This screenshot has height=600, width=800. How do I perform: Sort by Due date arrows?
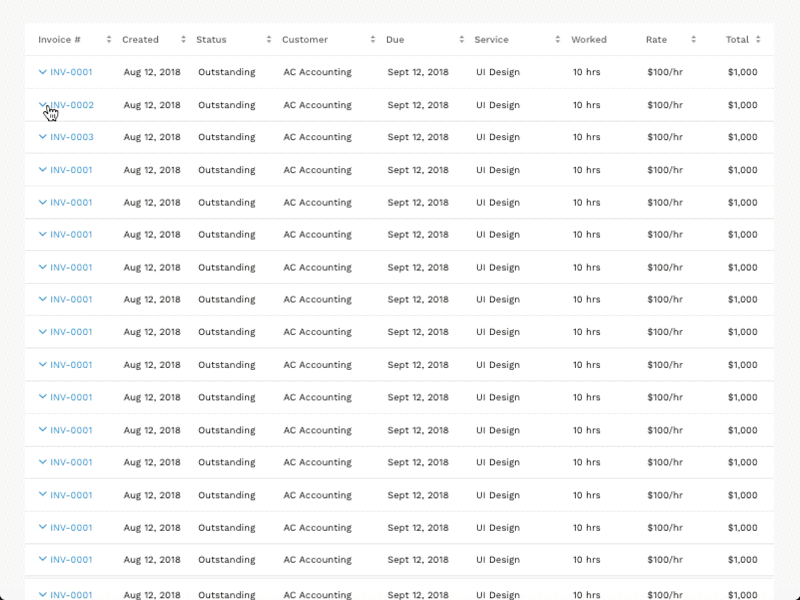tap(462, 40)
